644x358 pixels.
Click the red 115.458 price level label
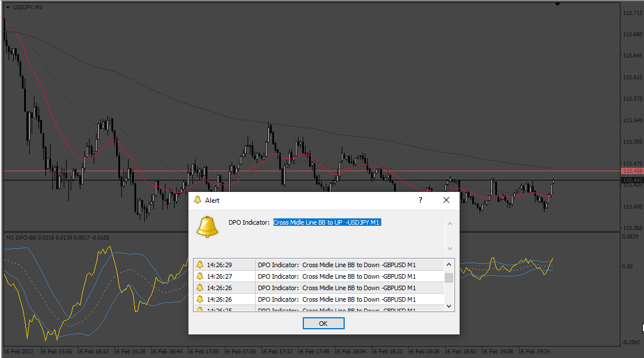pos(632,171)
